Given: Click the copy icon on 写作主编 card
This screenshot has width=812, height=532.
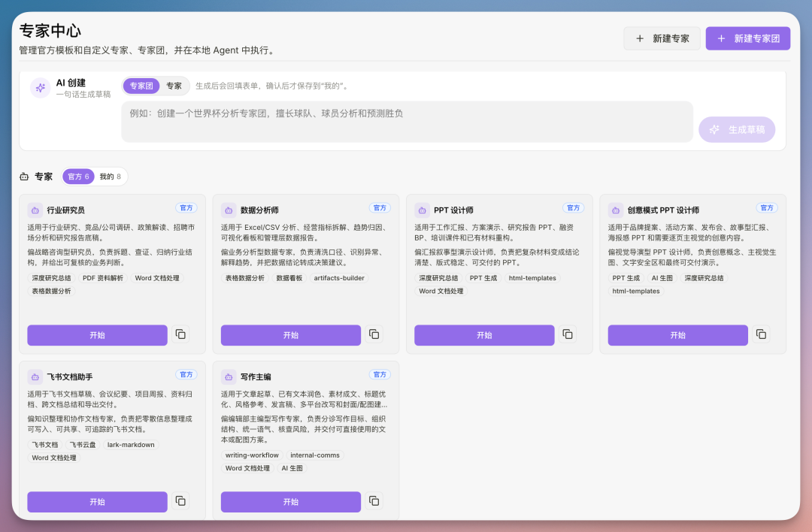Looking at the screenshot, I should coord(374,501).
